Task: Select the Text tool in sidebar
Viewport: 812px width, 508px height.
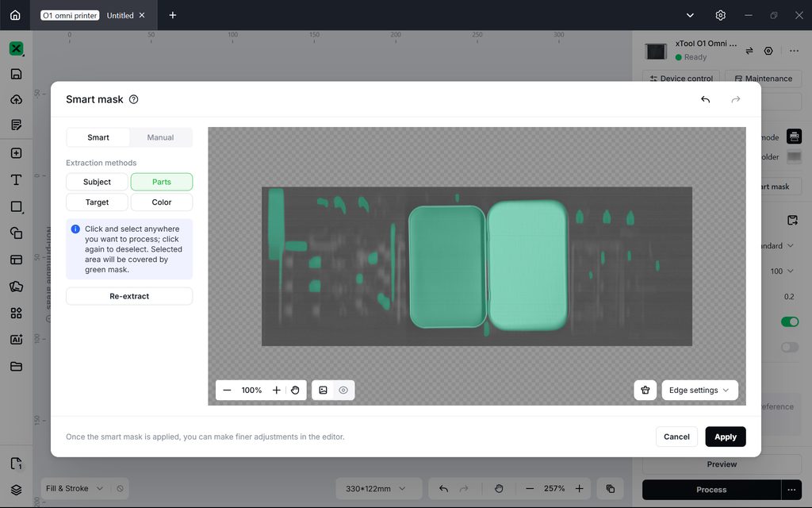Action: (16, 180)
